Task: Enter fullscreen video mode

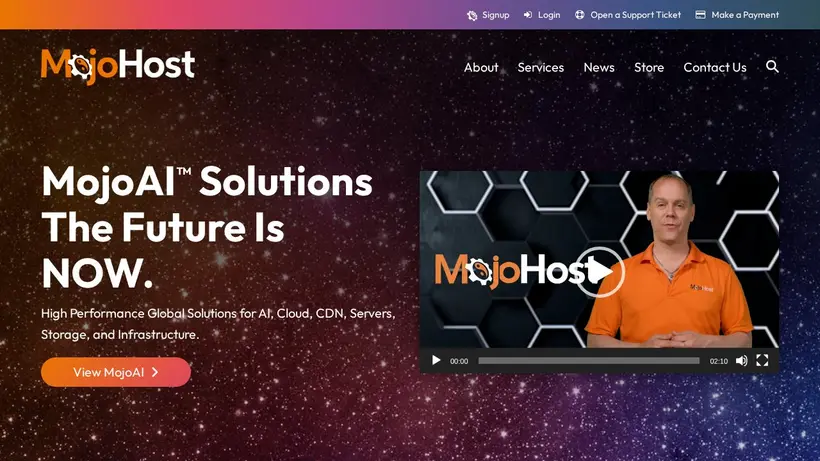Action: [762, 361]
